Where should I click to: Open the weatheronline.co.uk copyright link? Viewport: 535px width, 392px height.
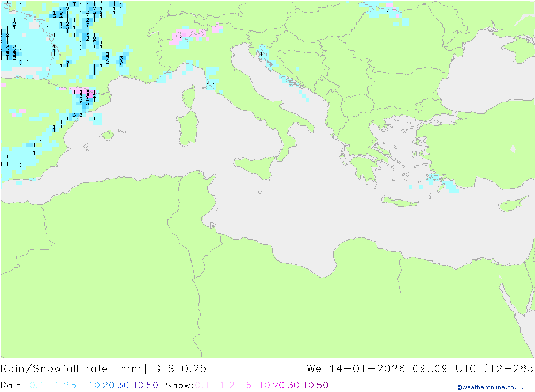coord(490,387)
